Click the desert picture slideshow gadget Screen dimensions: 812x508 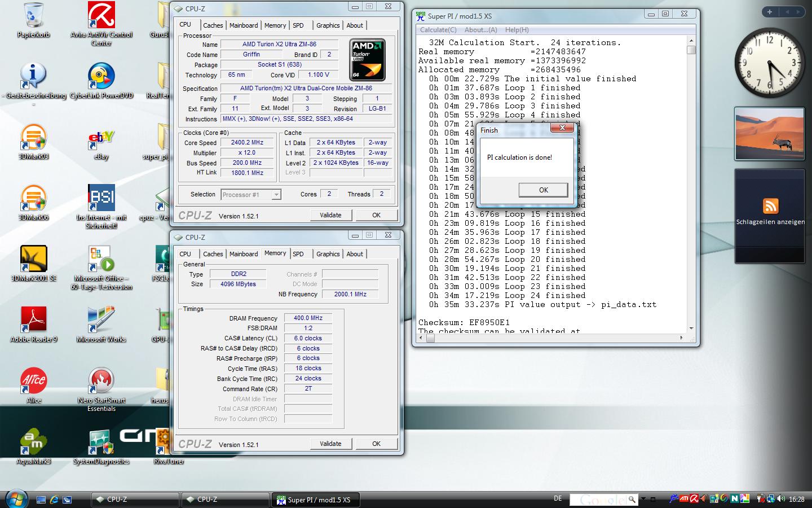(x=770, y=134)
